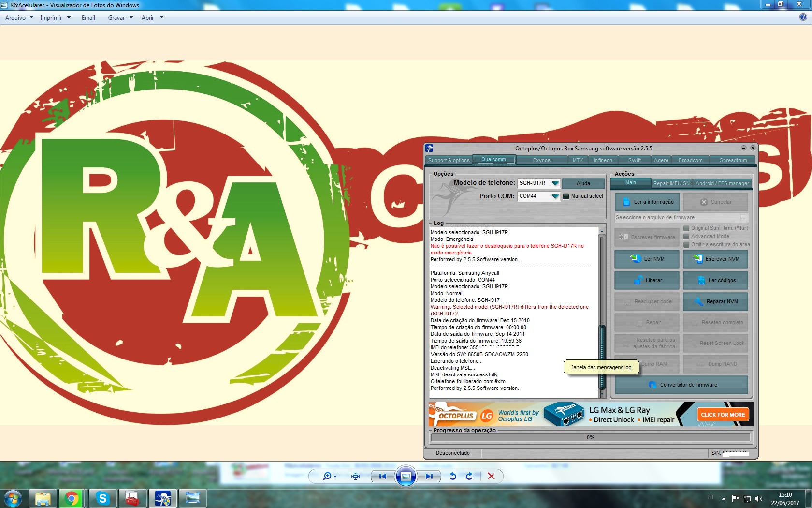Select the Swift tab
Viewport: 812px width, 508px height.
click(x=635, y=160)
